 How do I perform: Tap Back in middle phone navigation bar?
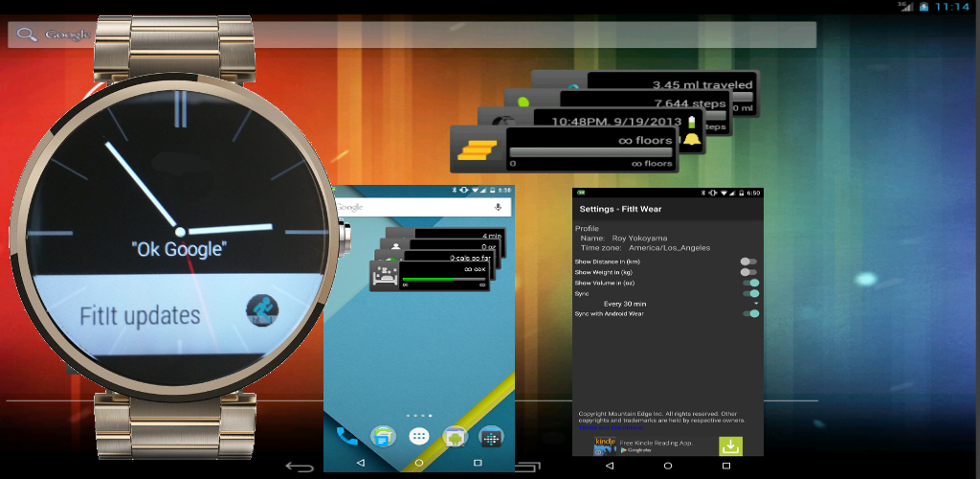pos(360,463)
